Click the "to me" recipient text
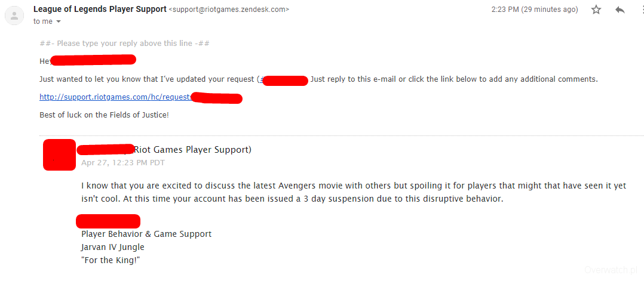 [42, 21]
